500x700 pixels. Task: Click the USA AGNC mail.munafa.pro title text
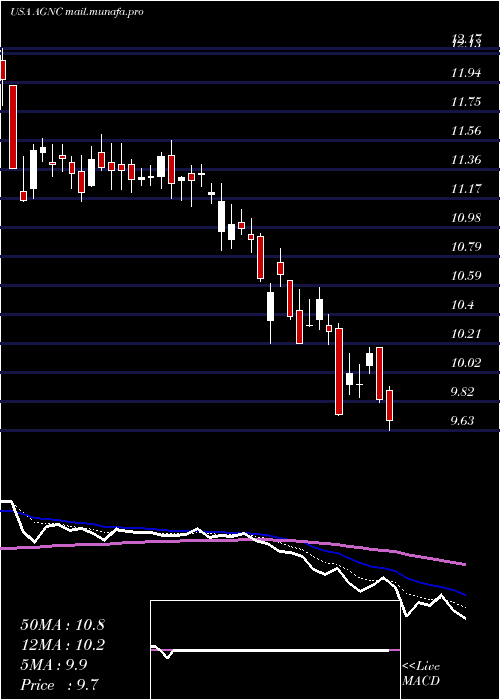76,12
